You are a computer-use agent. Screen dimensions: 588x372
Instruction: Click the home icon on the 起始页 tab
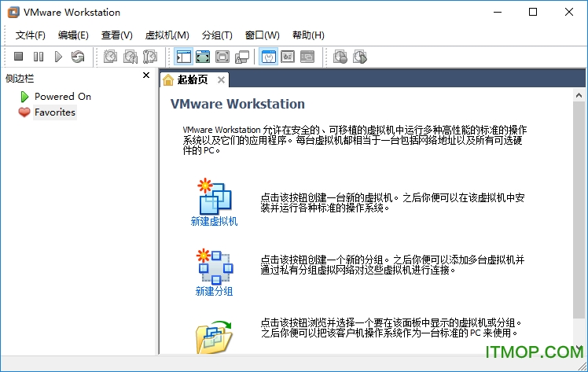click(x=168, y=80)
